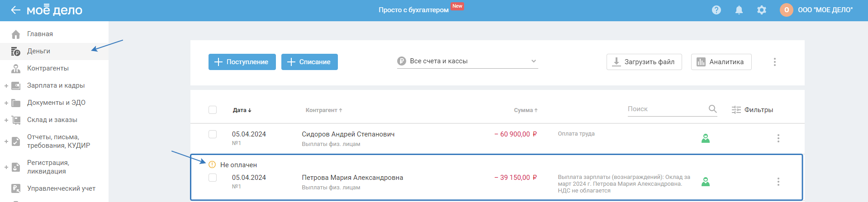Check the Сидоров Андрей Степанович row checkbox
Viewport: 868px width, 202px height.
213,134
